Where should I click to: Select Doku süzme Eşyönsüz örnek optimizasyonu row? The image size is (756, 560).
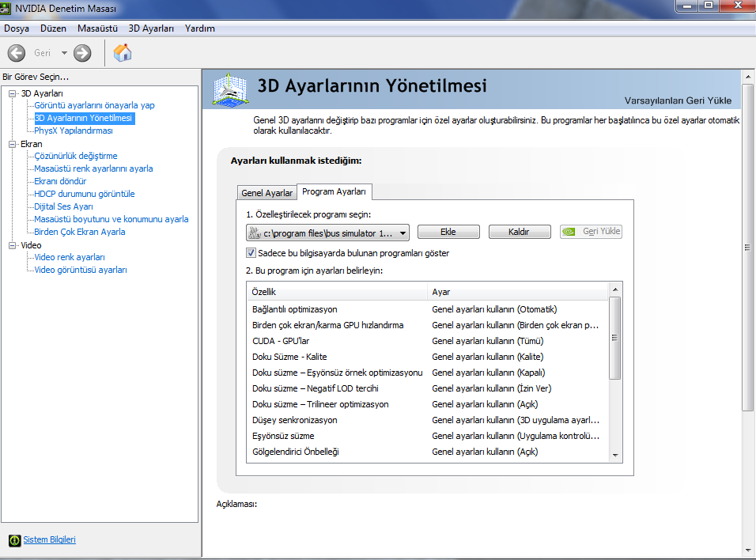click(x=428, y=373)
